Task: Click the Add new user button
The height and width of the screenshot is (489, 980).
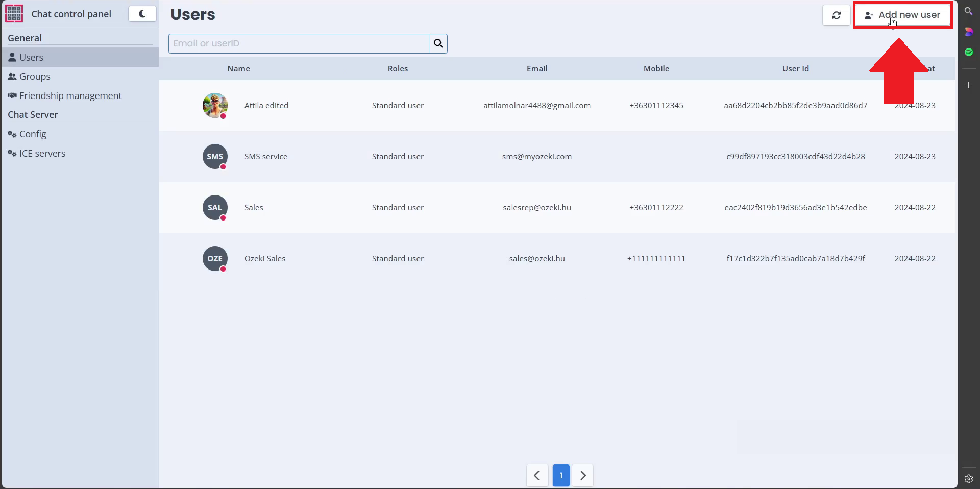Action: (x=902, y=15)
